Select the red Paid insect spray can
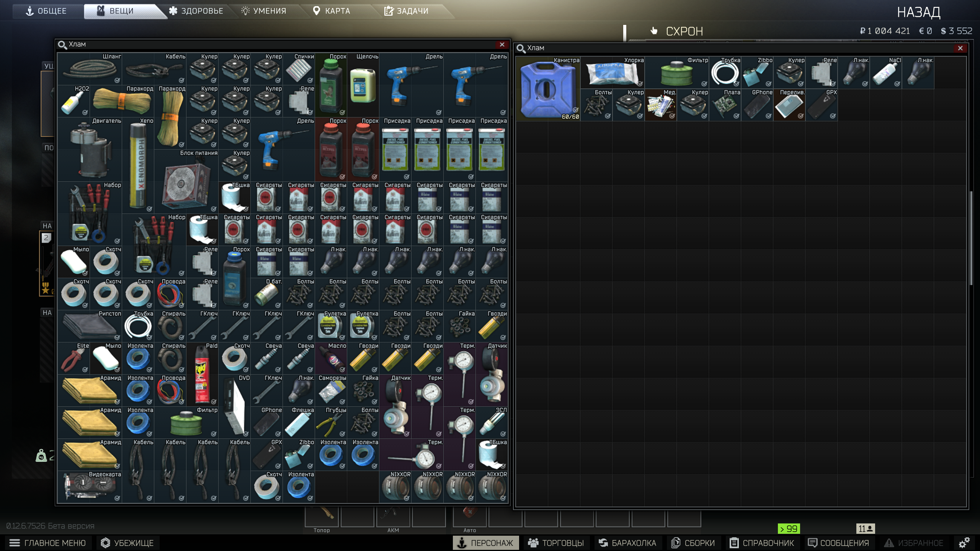The width and height of the screenshot is (980, 551). [202, 375]
